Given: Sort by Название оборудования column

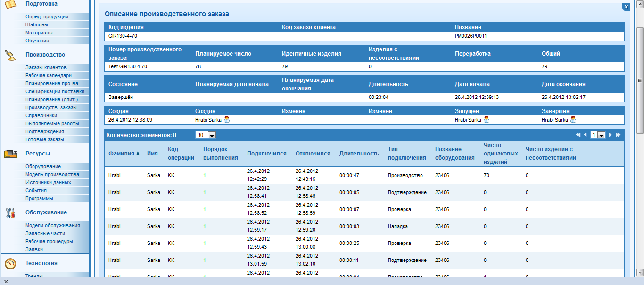Looking at the screenshot, I should tap(455, 153).
